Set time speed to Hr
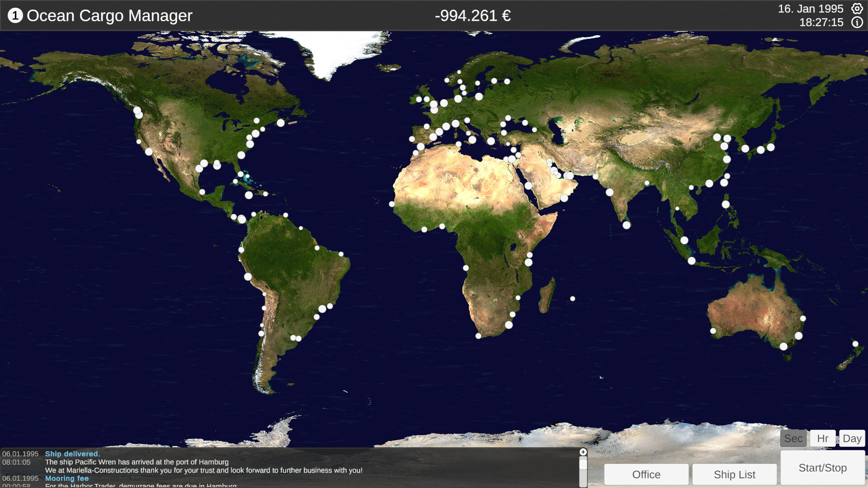This screenshot has width=868, height=488. pos(823,438)
